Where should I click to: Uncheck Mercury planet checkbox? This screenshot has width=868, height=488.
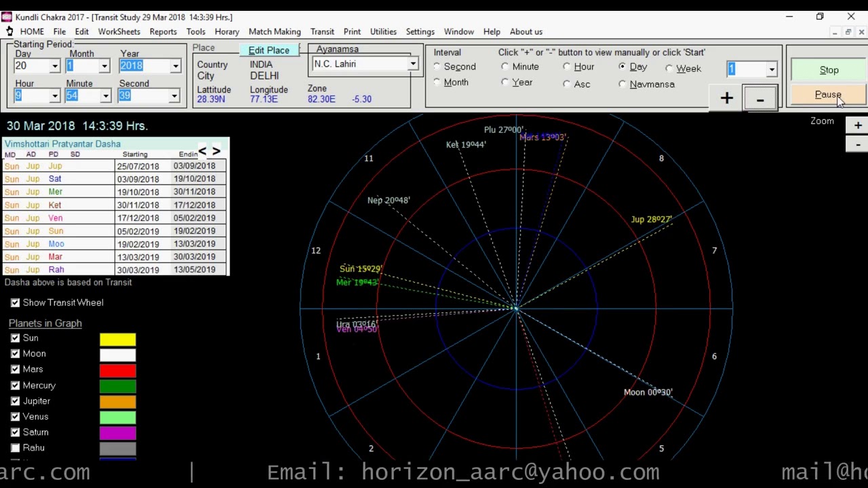click(x=15, y=385)
